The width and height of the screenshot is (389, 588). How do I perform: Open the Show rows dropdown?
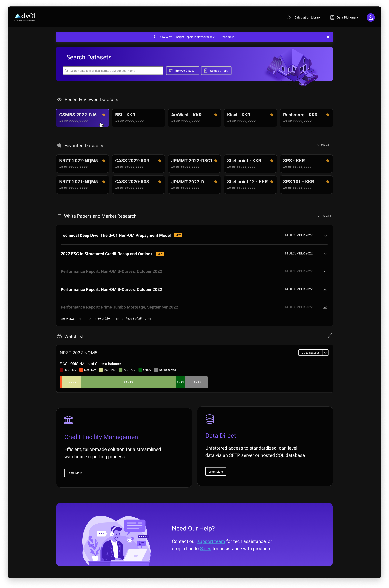85,319
